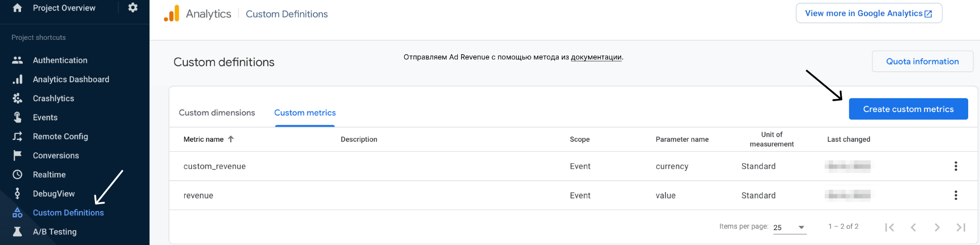The width and height of the screenshot is (980, 245).
Task: Open DebugView in the sidebar
Action: click(54, 194)
